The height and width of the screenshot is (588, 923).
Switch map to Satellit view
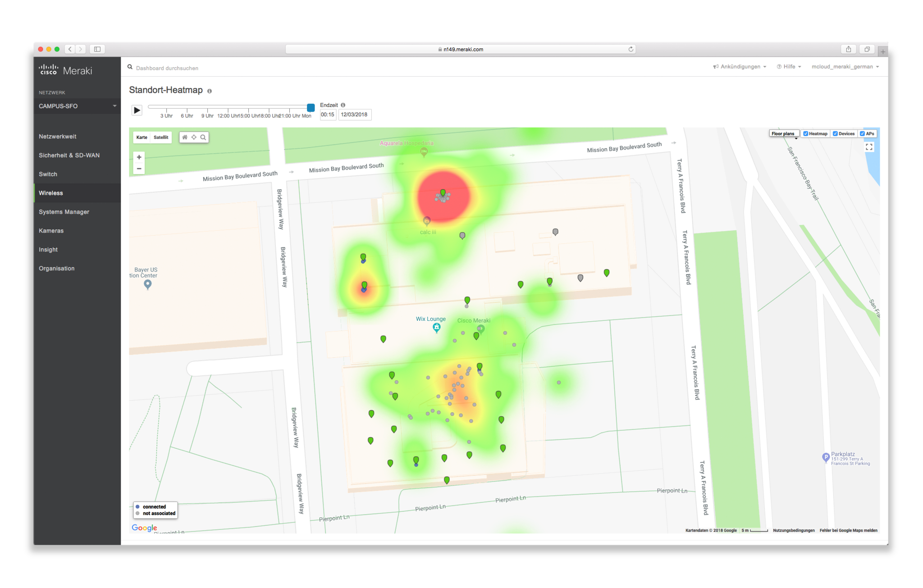point(161,137)
